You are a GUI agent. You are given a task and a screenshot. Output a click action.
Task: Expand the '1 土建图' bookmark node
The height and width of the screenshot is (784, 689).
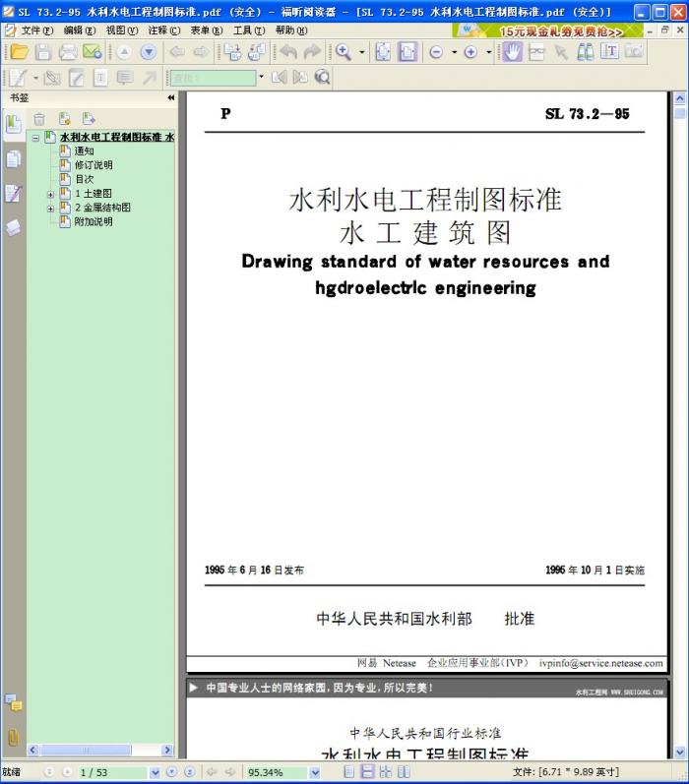click(x=51, y=194)
